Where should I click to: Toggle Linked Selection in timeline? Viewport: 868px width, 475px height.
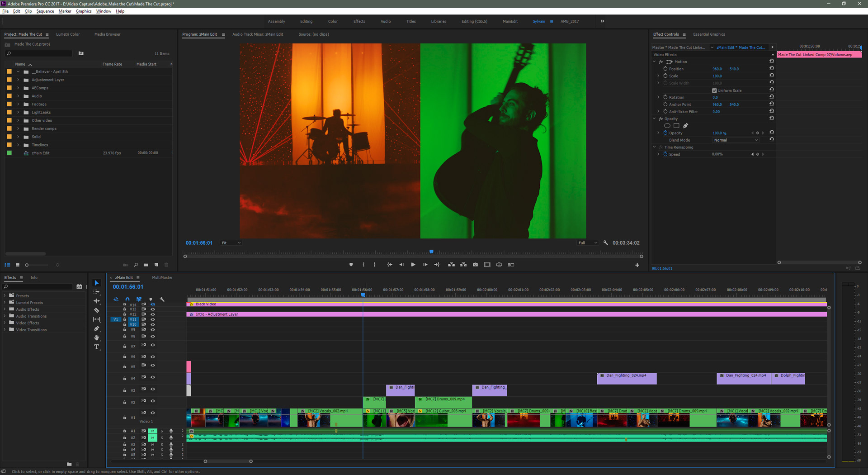139,299
